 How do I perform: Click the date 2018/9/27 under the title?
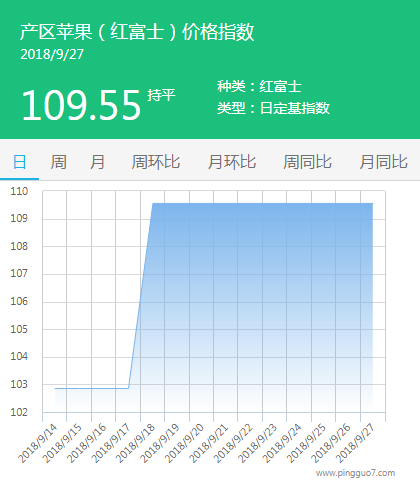tap(52, 55)
